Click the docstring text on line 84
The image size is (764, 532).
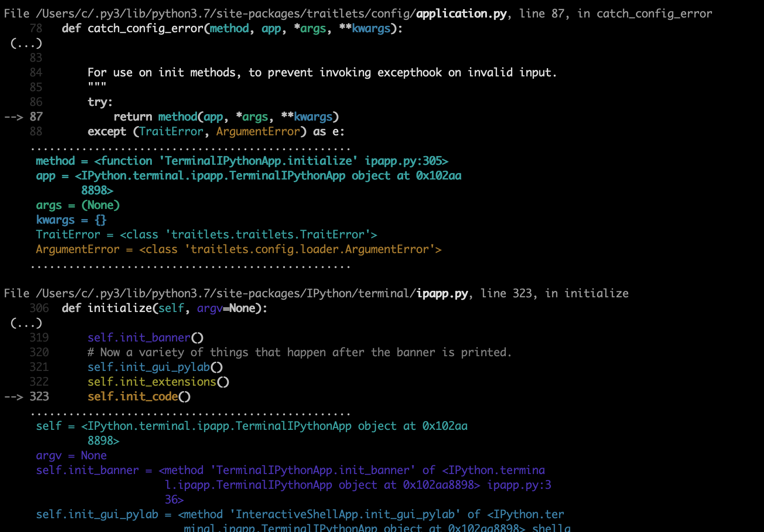point(322,73)
